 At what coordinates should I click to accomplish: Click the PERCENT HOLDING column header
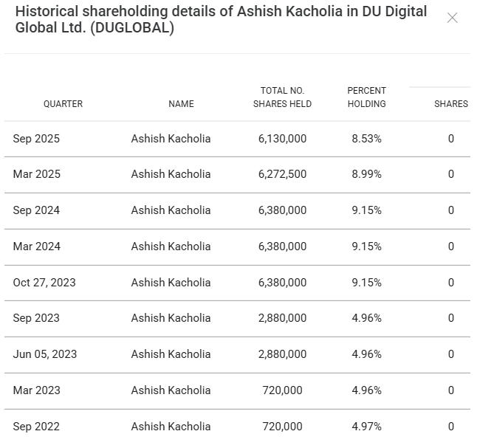366,97
